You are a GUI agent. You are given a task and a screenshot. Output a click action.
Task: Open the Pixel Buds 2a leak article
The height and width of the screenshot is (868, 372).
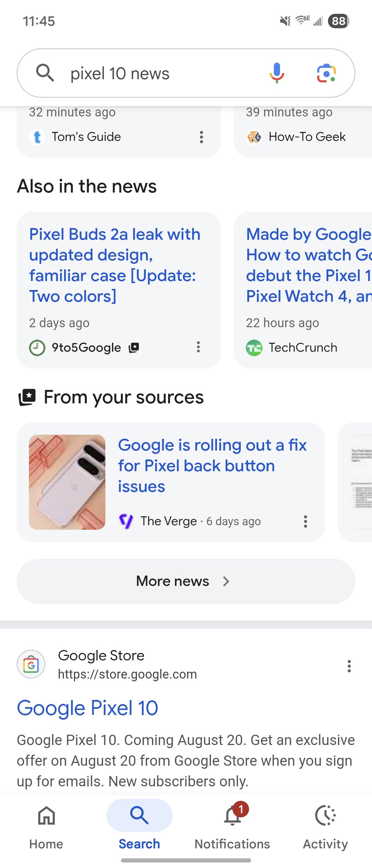pyautogui.click(x=115, y=265)
